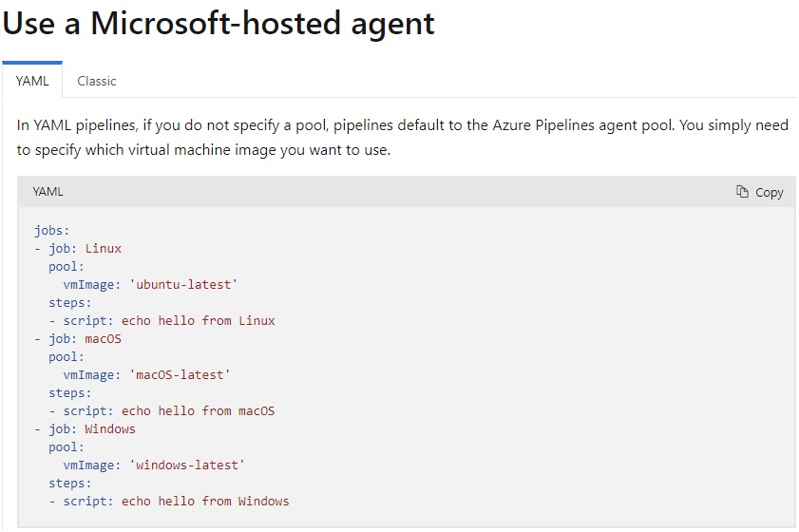Click the Copy button label
This screenshot has width=799, height=532.
(x=769, y=193)
